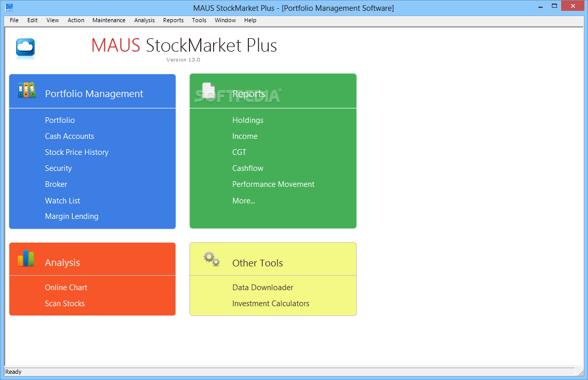588x380 pixels.
Task: Open Scan Stocks
Action: [65, 304]
